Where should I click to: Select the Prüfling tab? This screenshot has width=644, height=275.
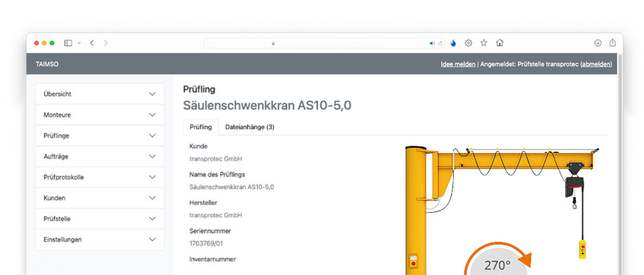[x=201, y=127]
